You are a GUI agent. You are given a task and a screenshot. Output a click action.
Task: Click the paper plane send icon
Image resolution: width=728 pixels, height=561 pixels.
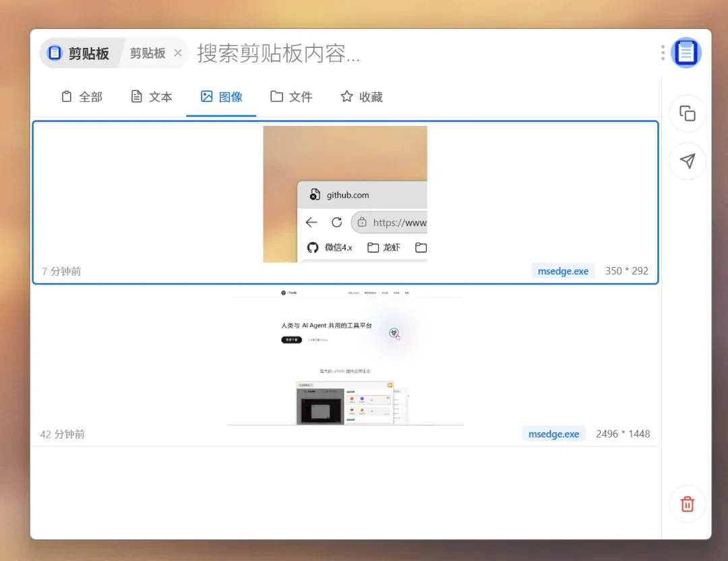point(687,160)
